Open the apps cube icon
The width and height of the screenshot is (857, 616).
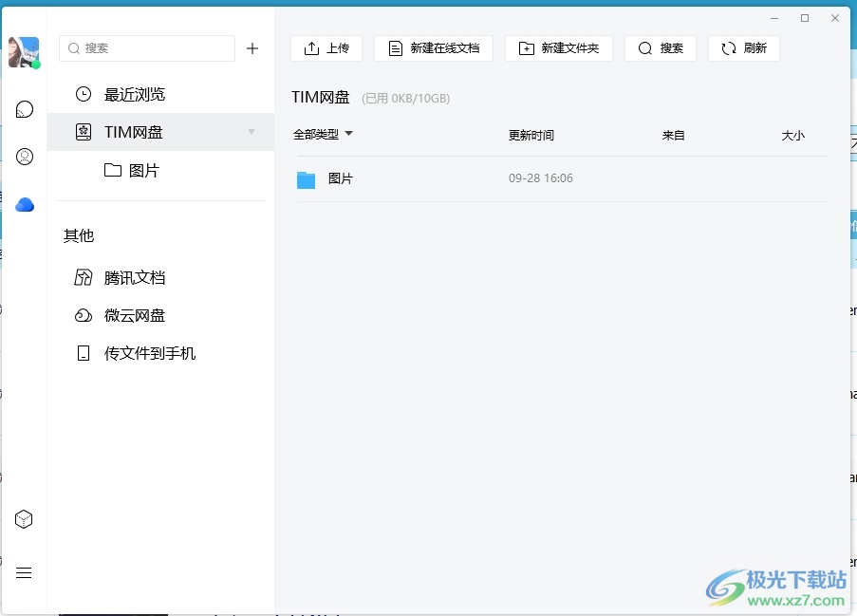tap(25, 519)
